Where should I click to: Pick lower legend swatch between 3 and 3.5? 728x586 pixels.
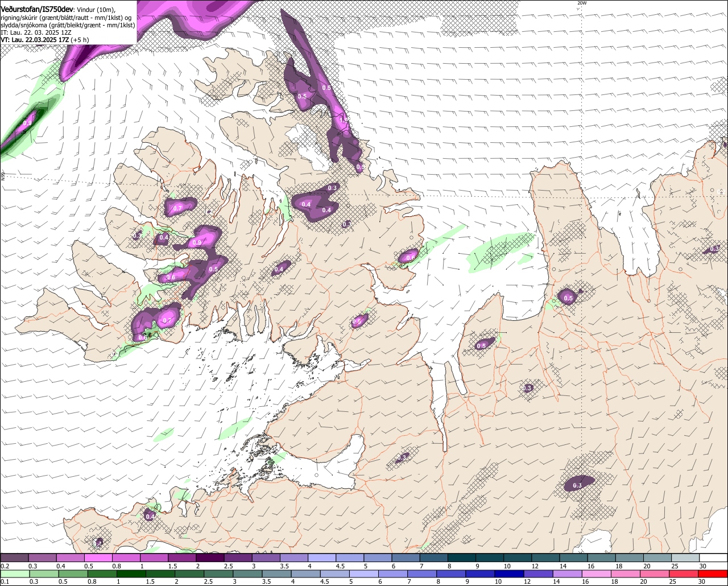click(248, 573)
